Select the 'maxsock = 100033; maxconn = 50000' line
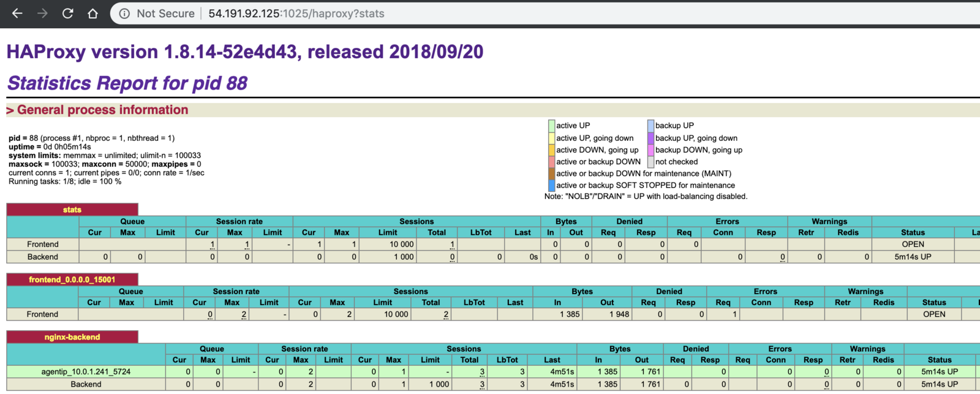The image size is (980, 394). 105,164
